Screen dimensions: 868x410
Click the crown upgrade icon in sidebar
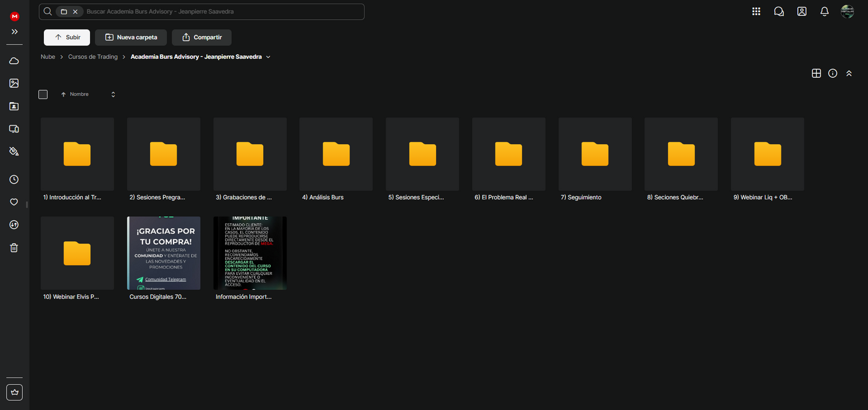click(14, 392)
